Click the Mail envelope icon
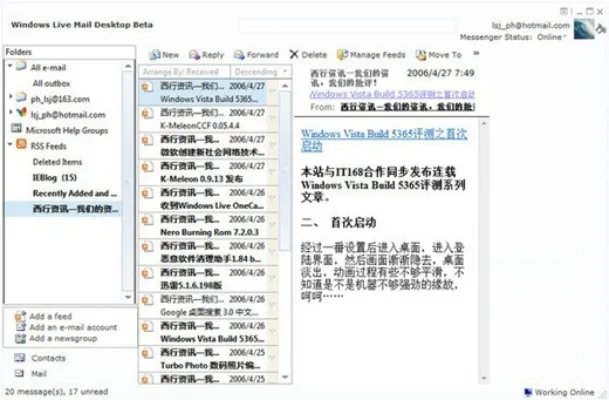 pos(19,373)
